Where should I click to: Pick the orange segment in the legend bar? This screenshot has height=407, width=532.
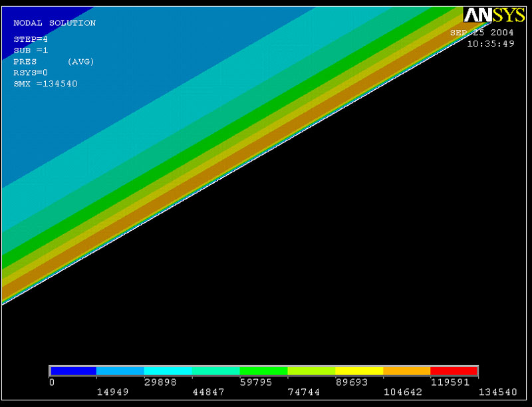406,370
